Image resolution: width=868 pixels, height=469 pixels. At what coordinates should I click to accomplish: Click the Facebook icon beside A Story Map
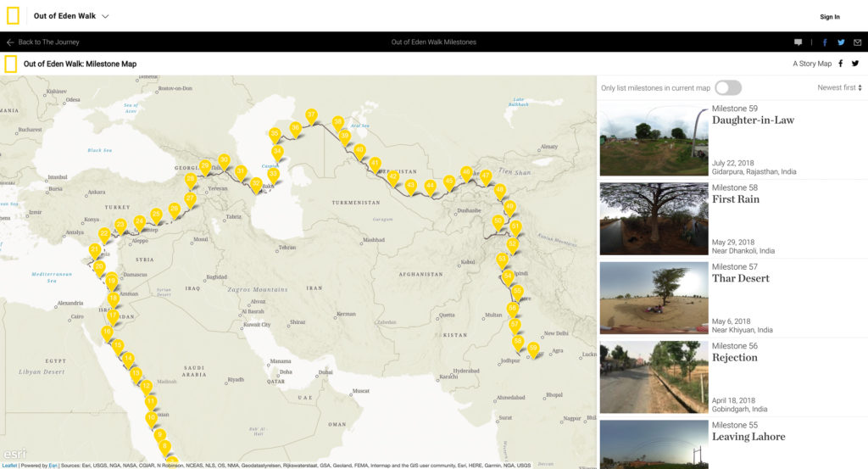[x=841, y=64]
